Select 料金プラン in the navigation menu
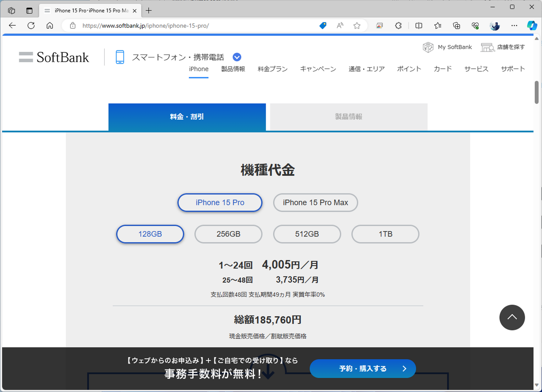The height and width of the screenshot is (392, 542). pos(272,69)
